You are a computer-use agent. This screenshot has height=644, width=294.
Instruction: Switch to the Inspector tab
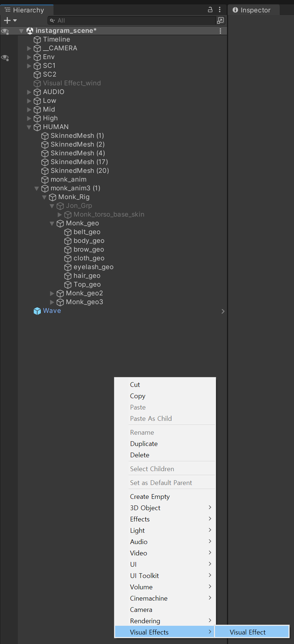point(254,10)
